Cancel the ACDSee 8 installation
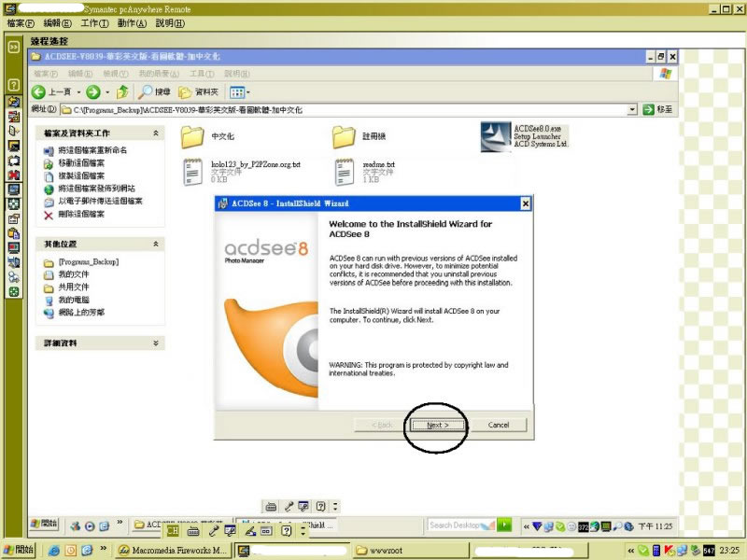Image resolution: width=747 pixels, height=560 pixels. [x=499, y=425]
